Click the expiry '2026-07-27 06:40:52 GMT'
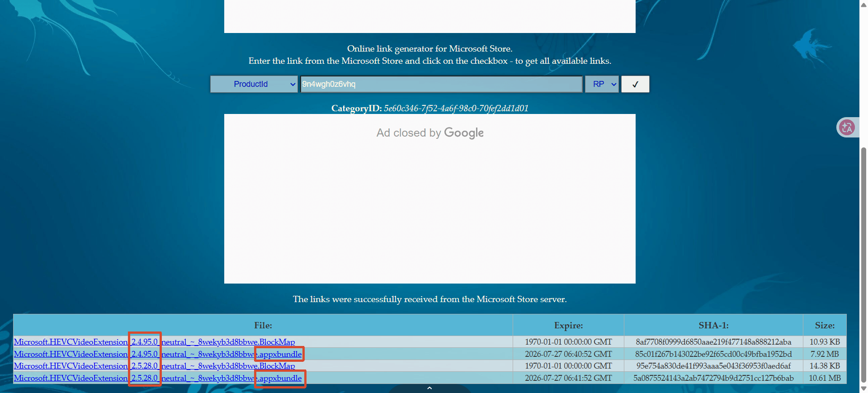This screenshot has width=868, height=393. click(568, 354)
